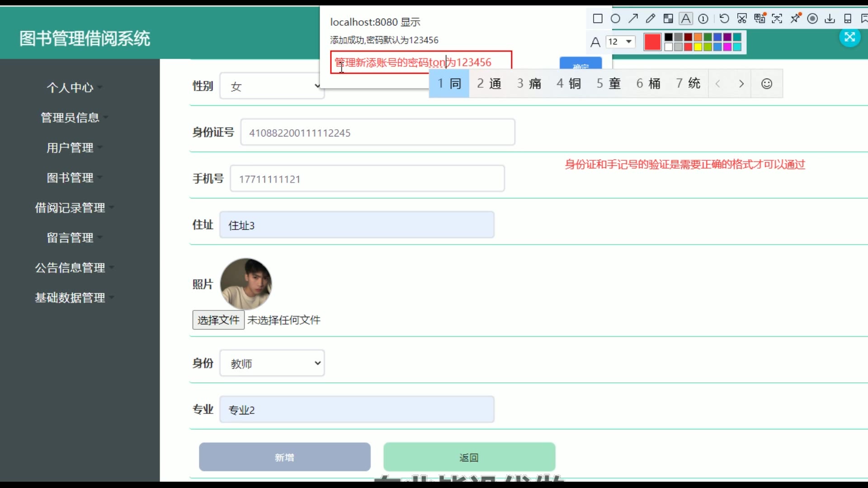The height and width of the screenshot is (488, 868).
Task: Open the 性别 gender dropdown
Action: (272, 86)
